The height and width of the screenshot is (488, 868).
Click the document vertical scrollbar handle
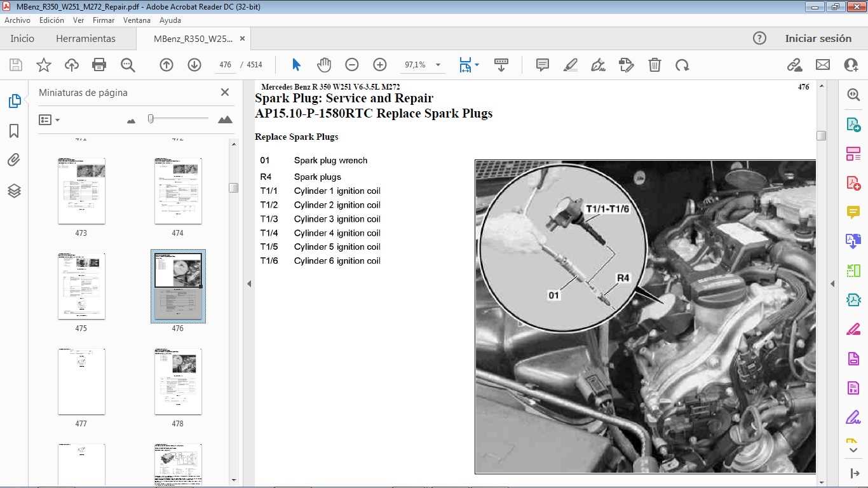click(821, 135)
